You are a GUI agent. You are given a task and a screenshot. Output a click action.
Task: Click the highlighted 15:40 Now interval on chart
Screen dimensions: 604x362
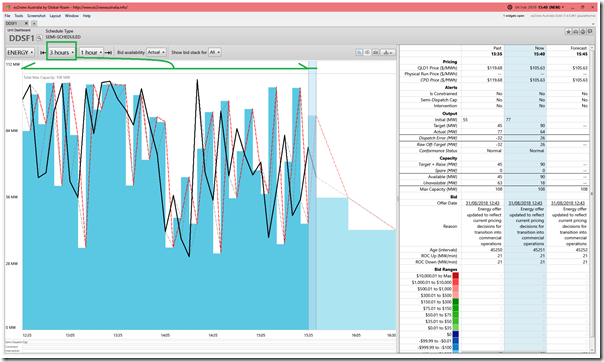coord(312,195)
